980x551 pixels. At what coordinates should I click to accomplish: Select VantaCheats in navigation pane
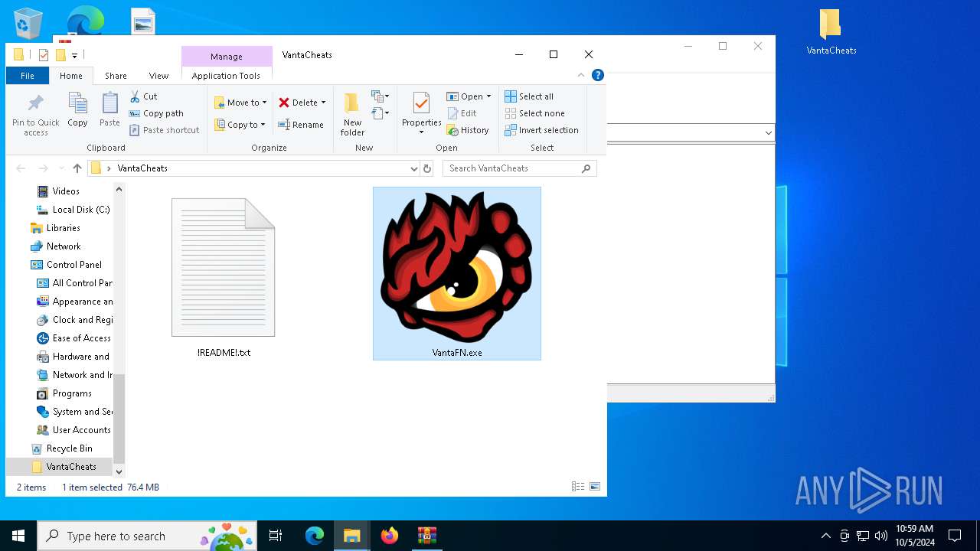[x=71, y=467]
